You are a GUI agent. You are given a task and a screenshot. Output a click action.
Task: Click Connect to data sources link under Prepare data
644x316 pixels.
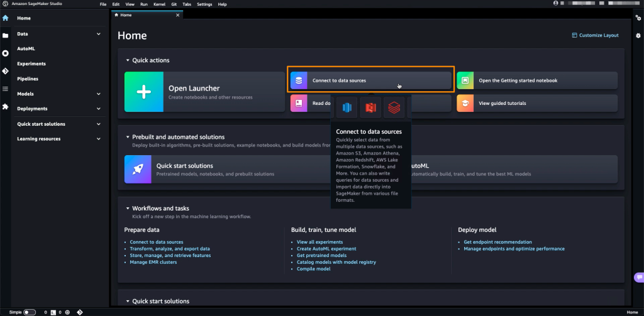click(x=157, y=242)
